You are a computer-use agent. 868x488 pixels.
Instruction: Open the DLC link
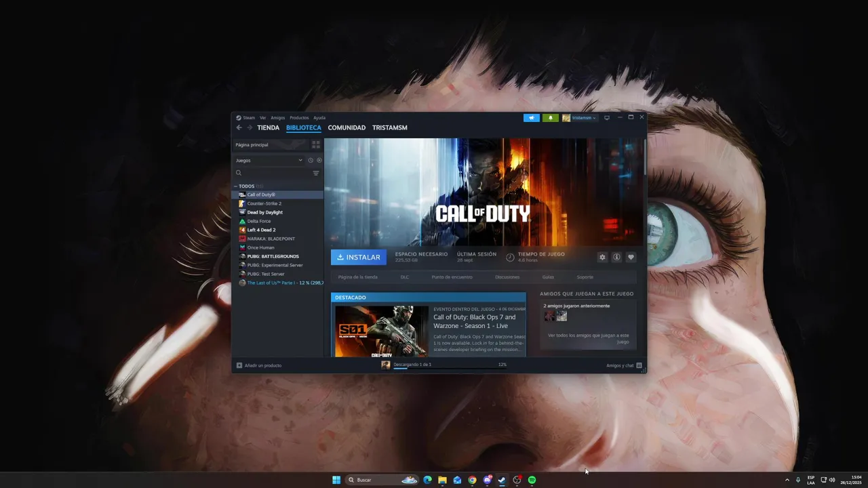(x=405, y=277)
